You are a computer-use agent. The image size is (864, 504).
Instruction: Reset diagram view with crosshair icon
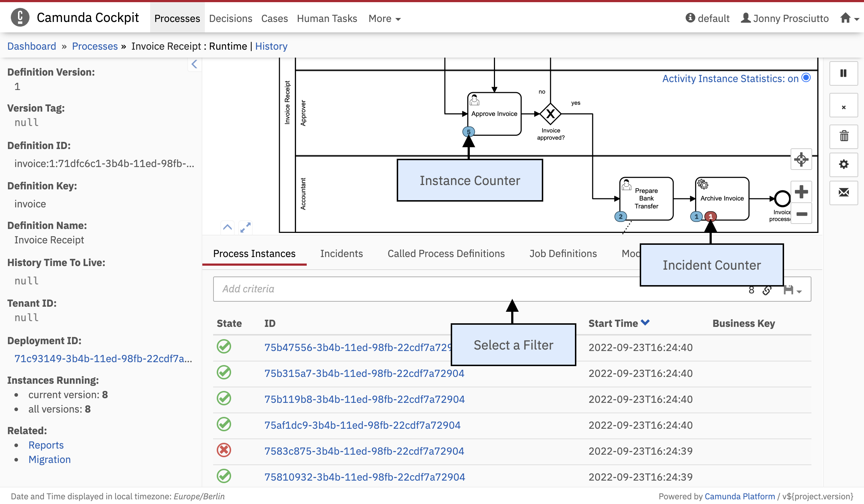pyautogui.click(x=801, y=159)
